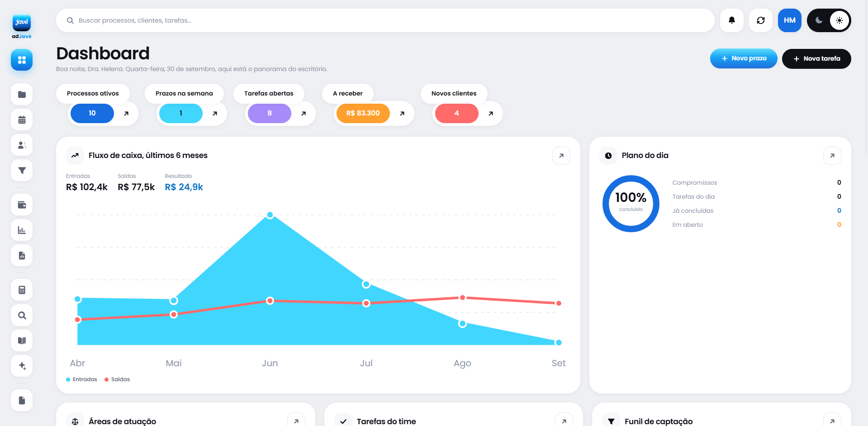This screenshot has width=868, height=426.
Task: Click the Entradas legend item
Action: 82,379
